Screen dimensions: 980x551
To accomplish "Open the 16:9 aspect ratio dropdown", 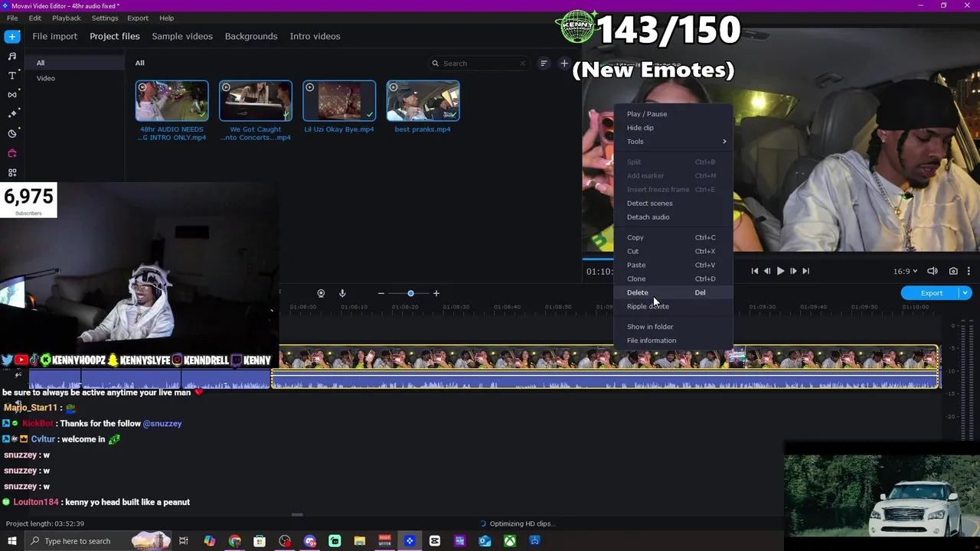I will click(x=905, y=271).
